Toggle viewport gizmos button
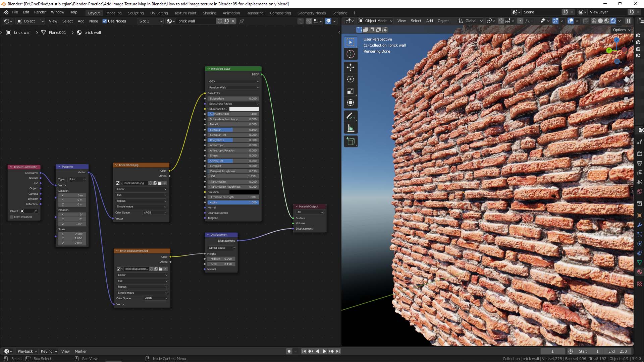Screen dimensions: 644x362 (x=555, y=21)
